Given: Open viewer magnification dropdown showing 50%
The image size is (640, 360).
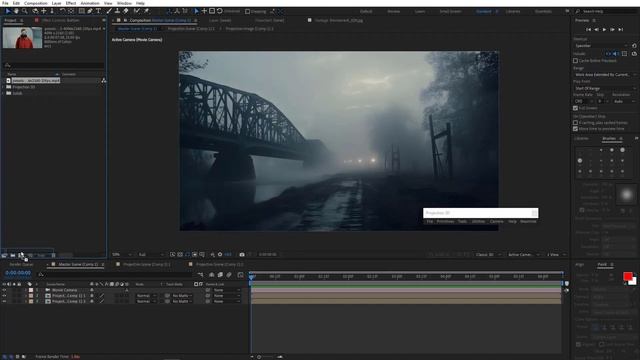Looking at the screenshot, I should pos(122,255).
